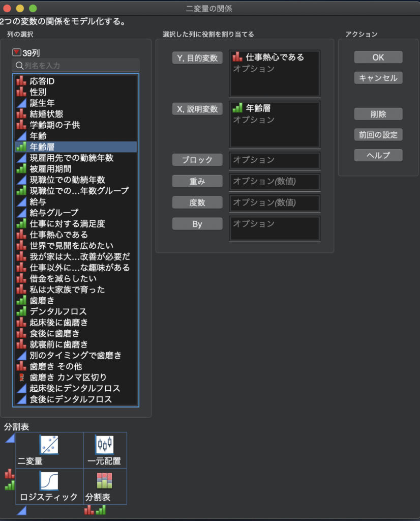This screenshot has width=420, height=521.
Task: Click the By optional field
Action: (275, 228)
